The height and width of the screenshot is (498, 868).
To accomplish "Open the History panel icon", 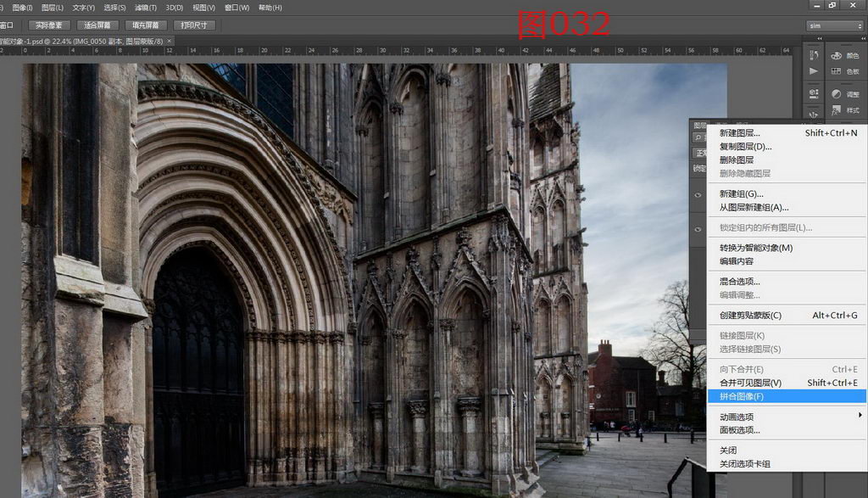I will [814, 55].
